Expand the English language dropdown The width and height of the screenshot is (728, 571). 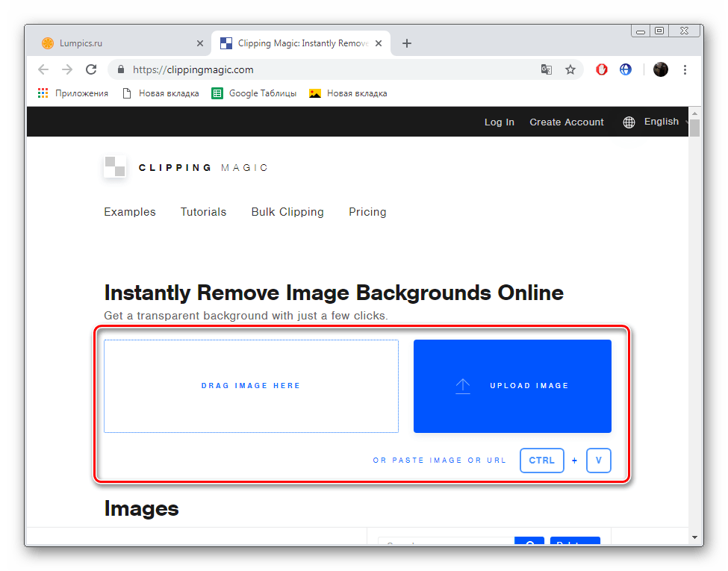655,122
